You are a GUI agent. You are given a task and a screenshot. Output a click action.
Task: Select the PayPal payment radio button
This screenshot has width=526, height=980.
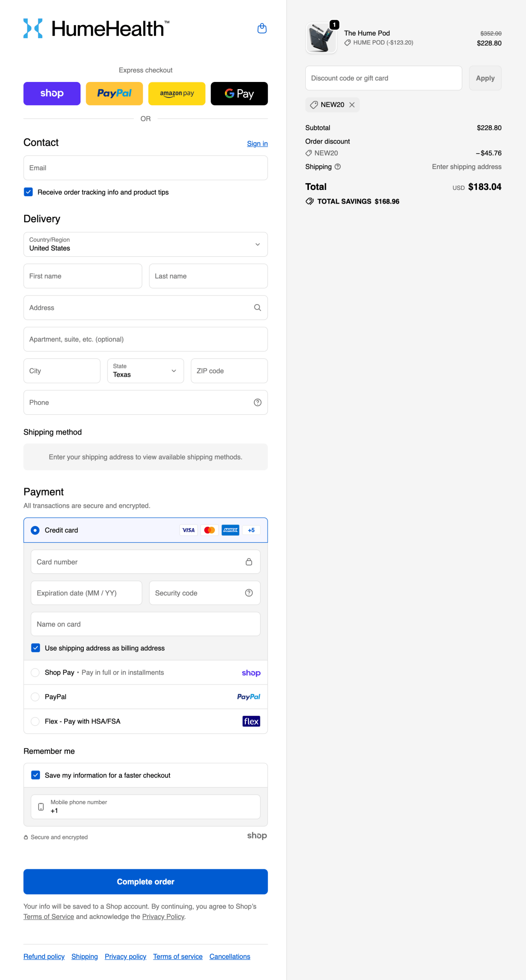35,697
